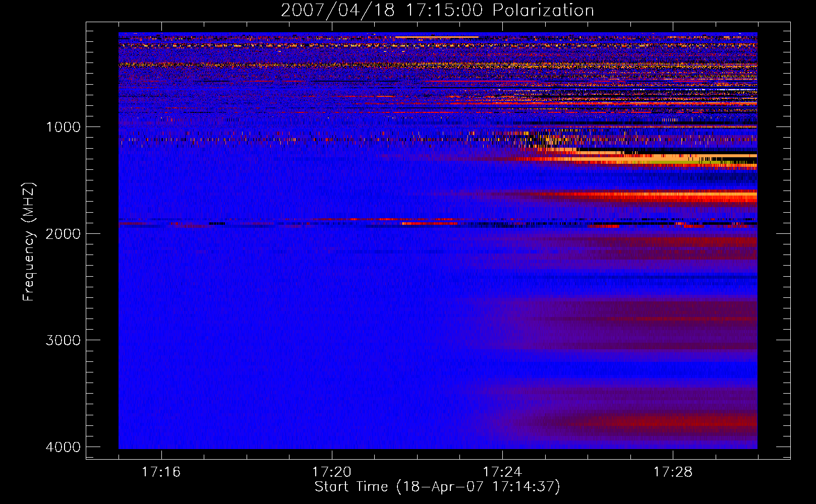Click the 17:28 time tick label
Viewport: 816px width, 504px height.
(673, 472)
